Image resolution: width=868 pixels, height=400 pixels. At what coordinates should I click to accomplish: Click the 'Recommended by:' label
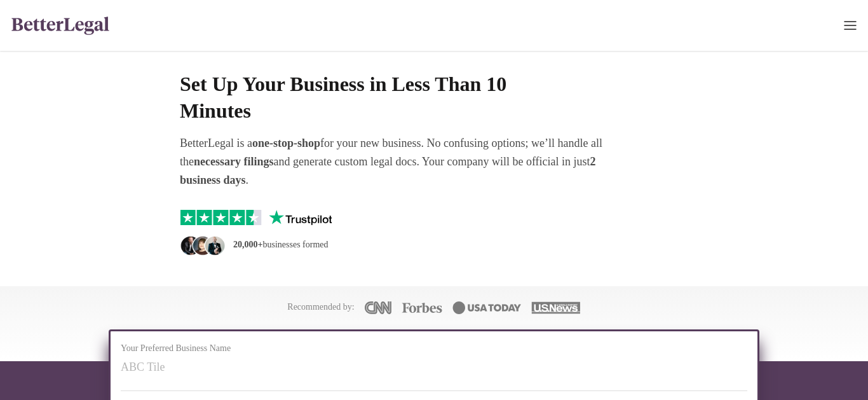tap(321, 307)
